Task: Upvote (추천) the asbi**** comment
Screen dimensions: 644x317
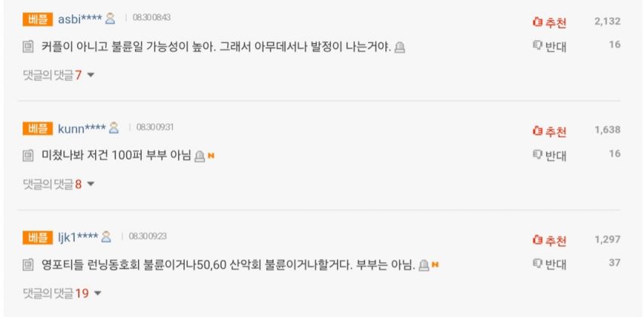Action: coord(549,22)
